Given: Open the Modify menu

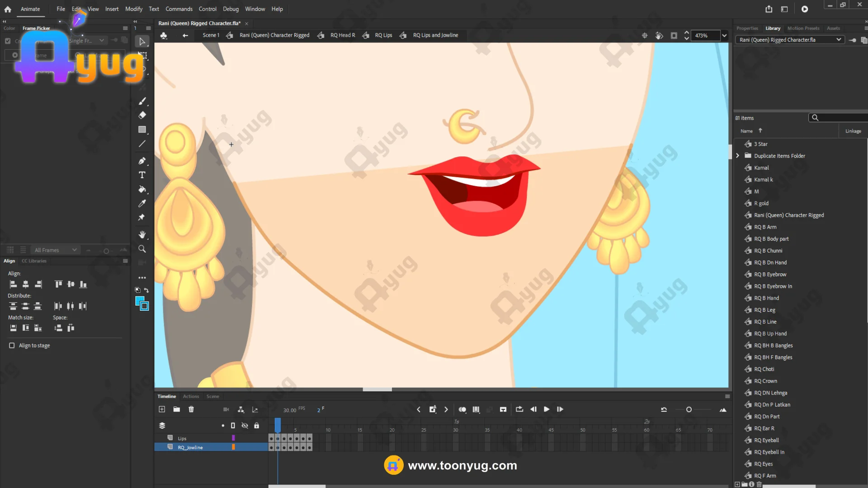Looking at the screenshot, I should pyautogui.click(x=133, y=9).
